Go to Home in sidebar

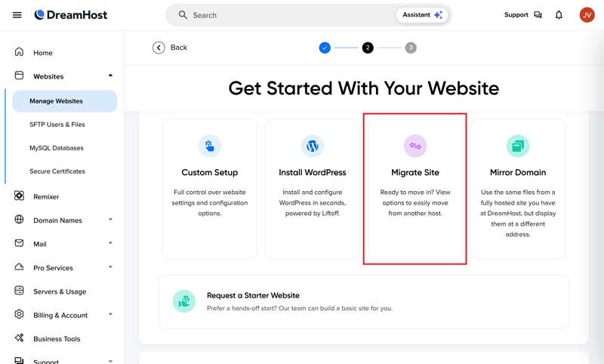(43, 53)
